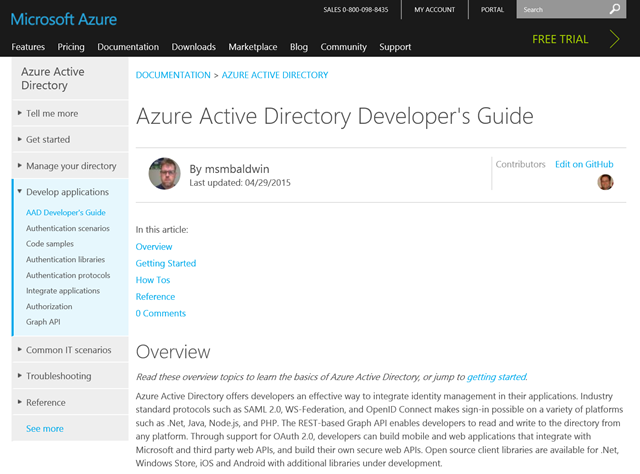Image resolution: width=640 pixels, height=474 pixels.
Task: Click the Contributors label
Action: 520,164
